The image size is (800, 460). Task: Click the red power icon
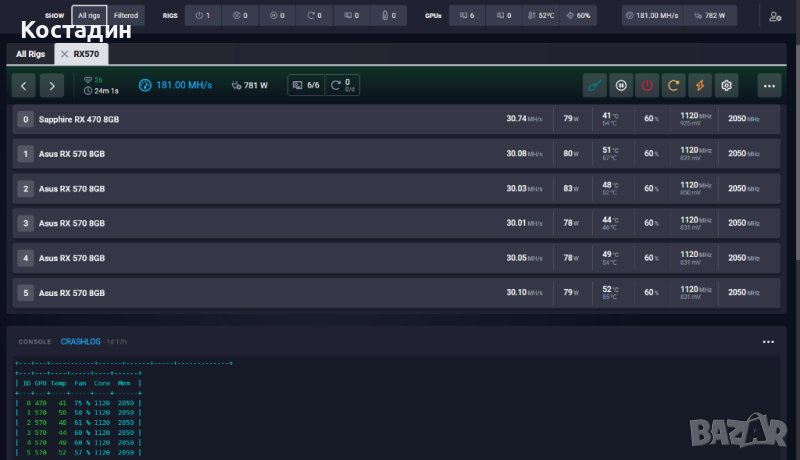(x=648, y=86)
